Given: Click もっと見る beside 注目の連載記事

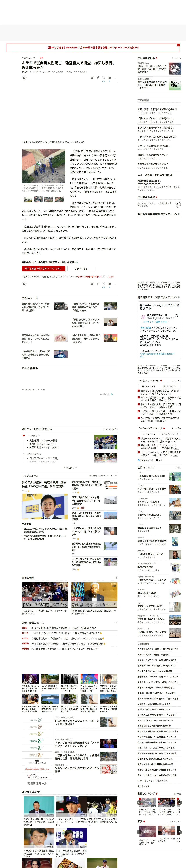Looking at the screenshot, I should [176, 58].
